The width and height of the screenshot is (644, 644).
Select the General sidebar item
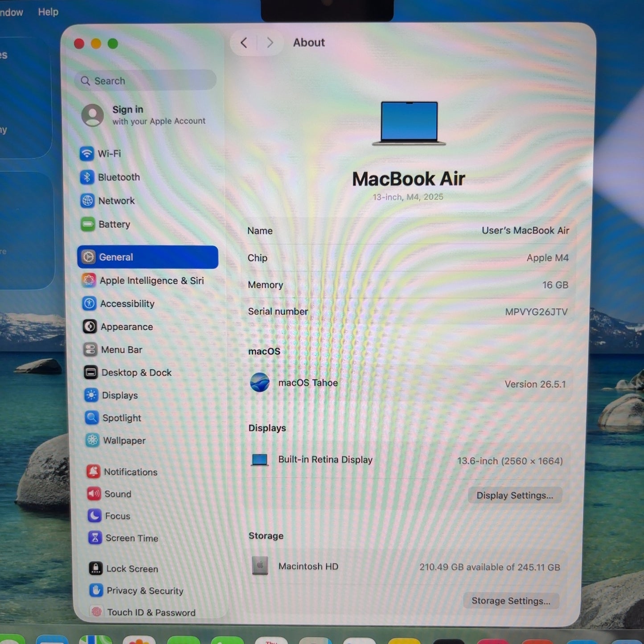pos(148,257)
